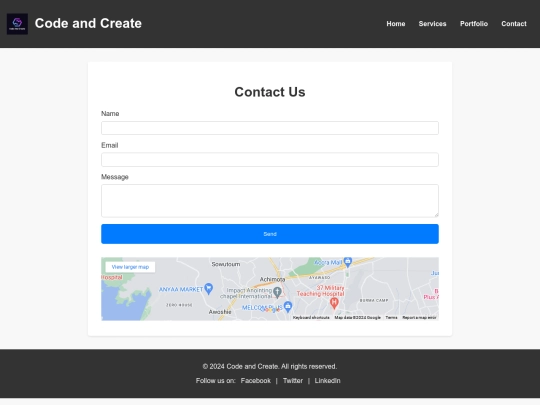Click the Awoshie label on the map
The image size is (540, 405).
click(x=220, y=312)
